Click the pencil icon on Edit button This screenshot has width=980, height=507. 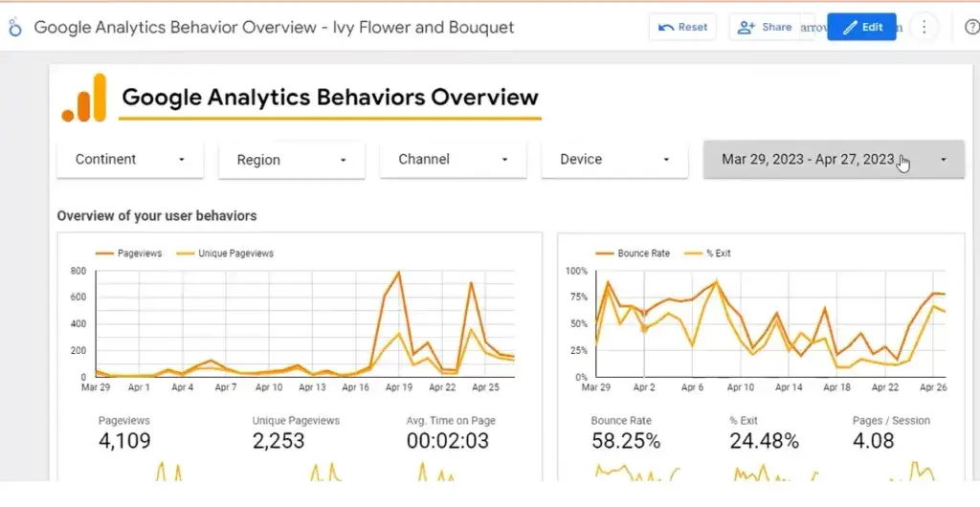click(850, 28)
